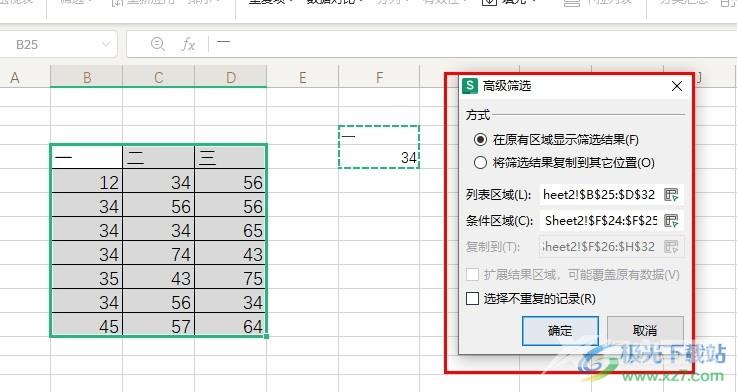Click the zoom magnifier icon beside formula bar
The height and width of the screenshot is (392, 737).
[157, 44]
